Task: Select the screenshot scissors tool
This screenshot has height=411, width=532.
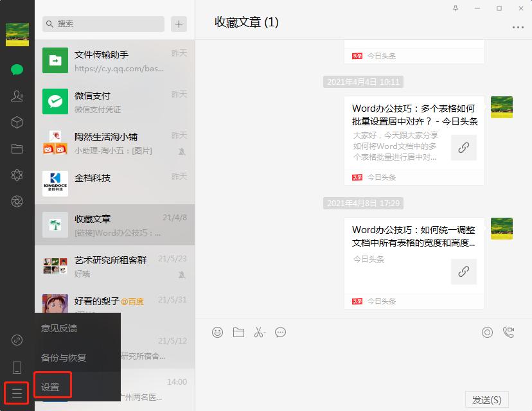Action: click(260, 332)
